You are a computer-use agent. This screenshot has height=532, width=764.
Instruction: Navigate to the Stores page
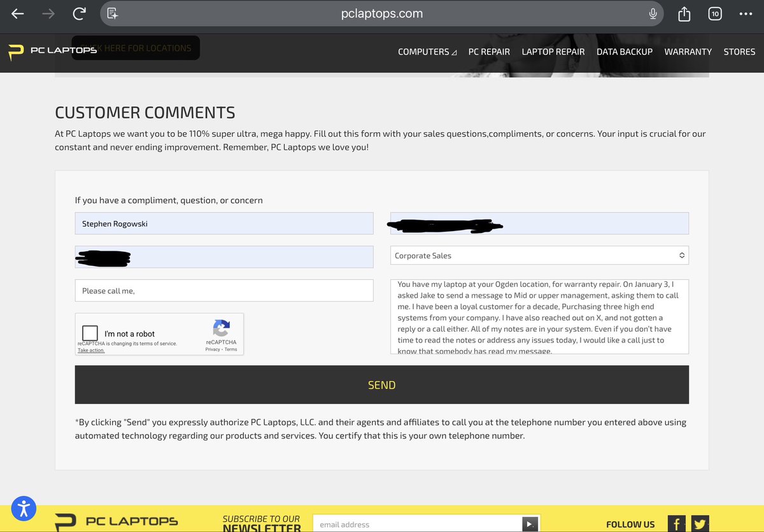pos(739,52)
